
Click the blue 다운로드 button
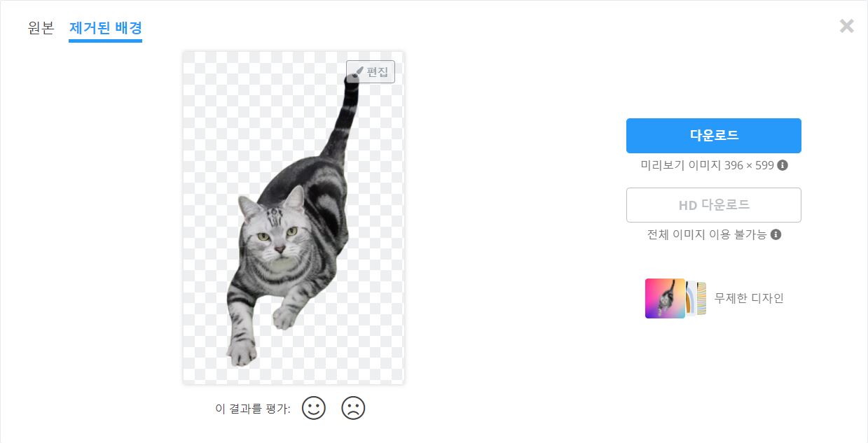click(714, 136)
